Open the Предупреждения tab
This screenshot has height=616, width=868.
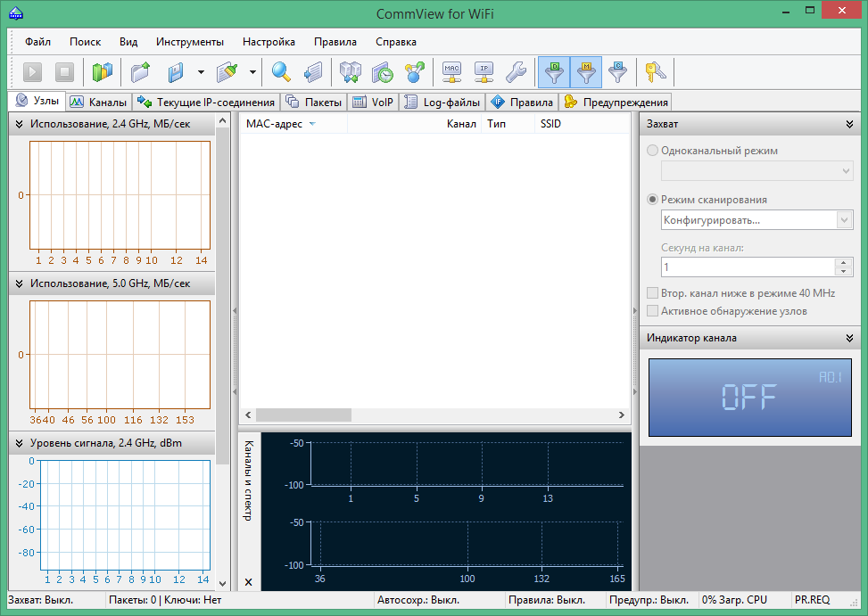point(616,103)
